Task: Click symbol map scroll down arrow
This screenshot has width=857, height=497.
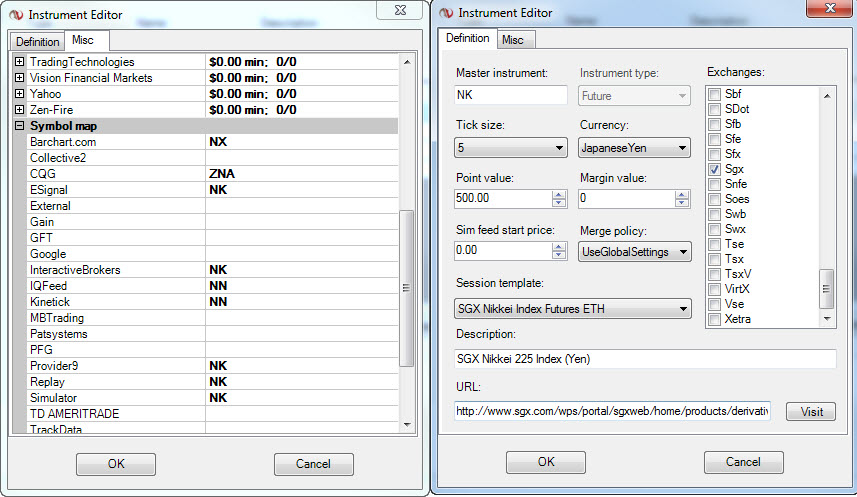Action: point(407,425)
